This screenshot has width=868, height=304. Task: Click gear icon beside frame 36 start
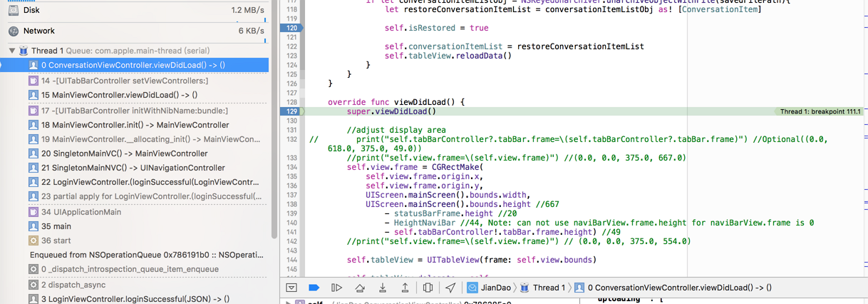[33, 240]
